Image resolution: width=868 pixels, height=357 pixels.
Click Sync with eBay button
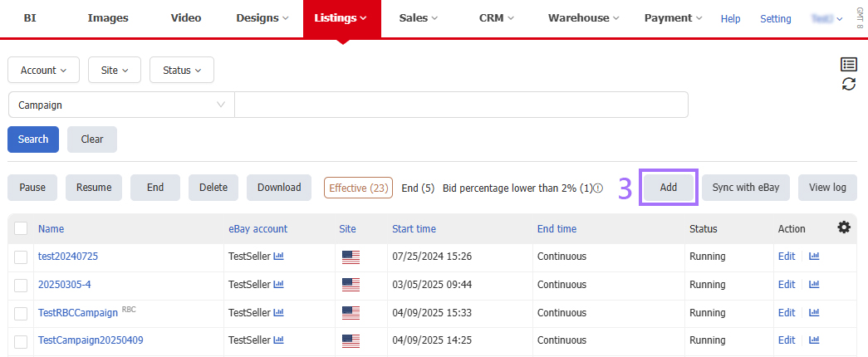746,188
